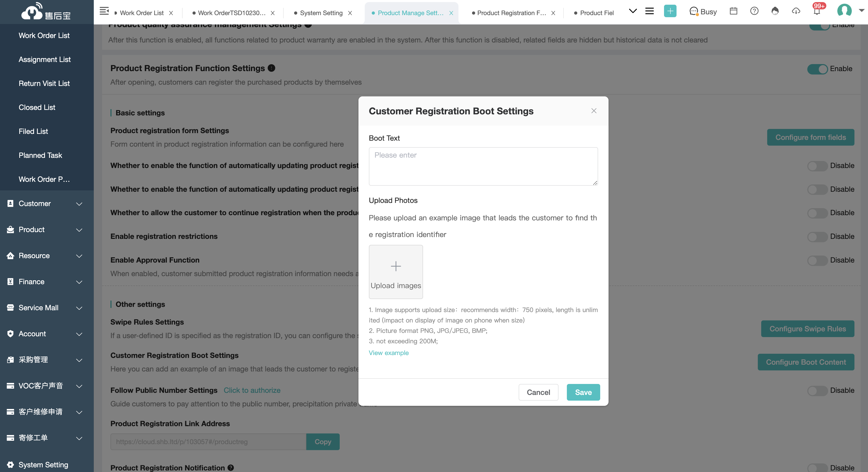Close the Customer Registration Boot Settings dialog
Screen dimensions: 868x472
pos(594,111)
